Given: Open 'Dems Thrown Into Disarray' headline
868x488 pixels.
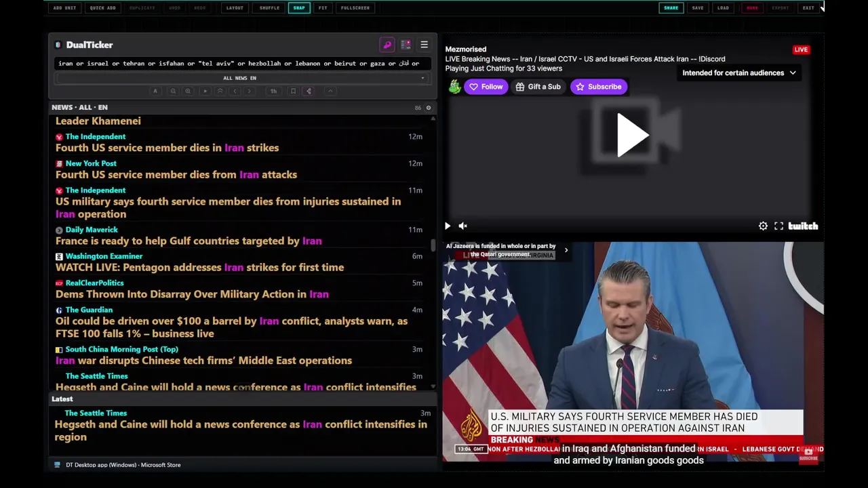Looking at the screenshot, I should click(192, 294).
